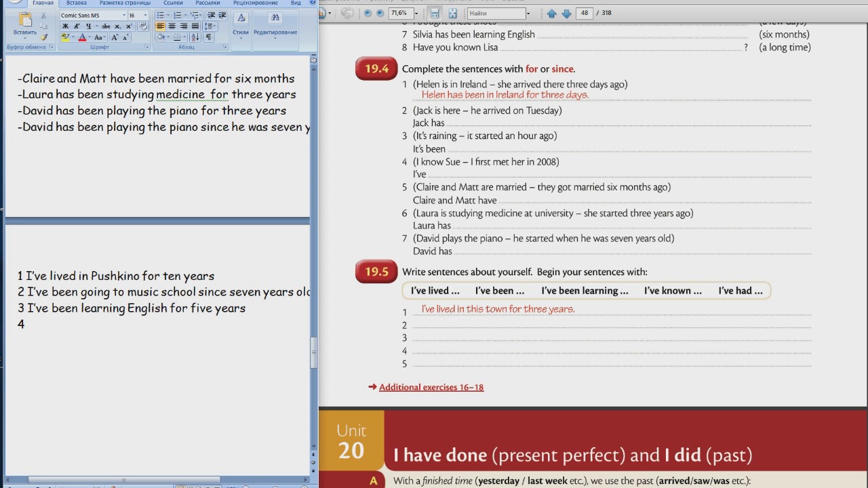This screenshot has height=488, width=868.
Task: Open multilevel list dropdown
Action: (x=197, y=15)
